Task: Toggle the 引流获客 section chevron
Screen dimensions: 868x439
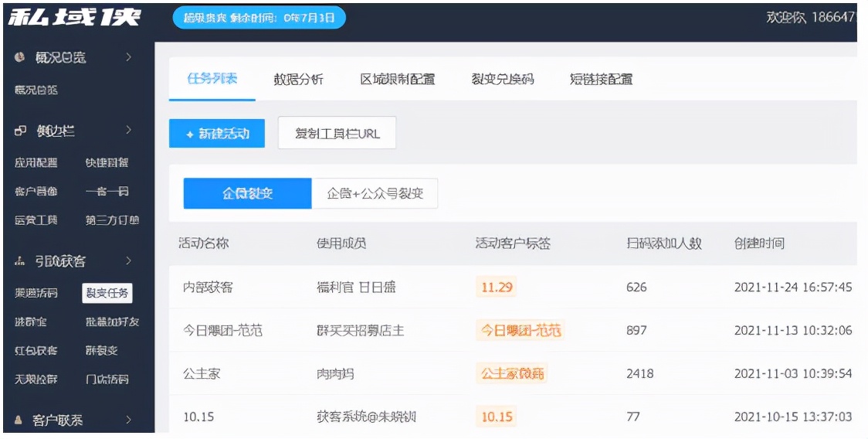Action: pyautogui.click(x=129, y=260)
